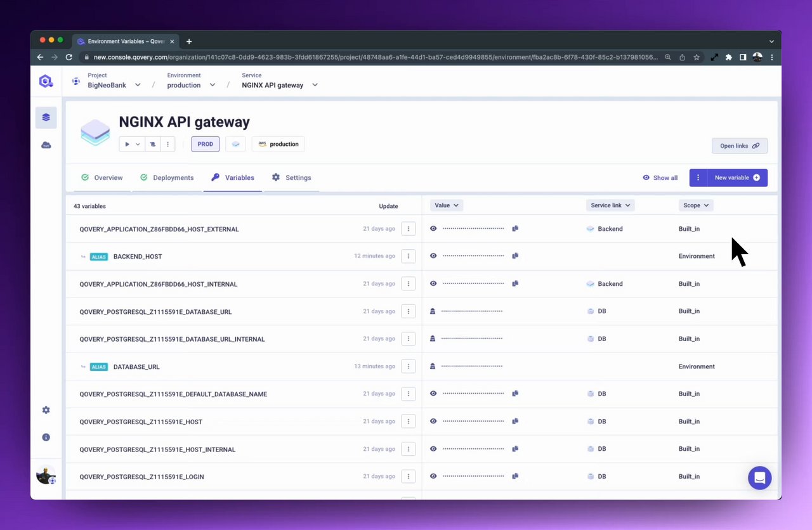Click the PROD mode badge
Image resolution: width=812 pixels, height=530 pixels.
[x=206, y=145]
